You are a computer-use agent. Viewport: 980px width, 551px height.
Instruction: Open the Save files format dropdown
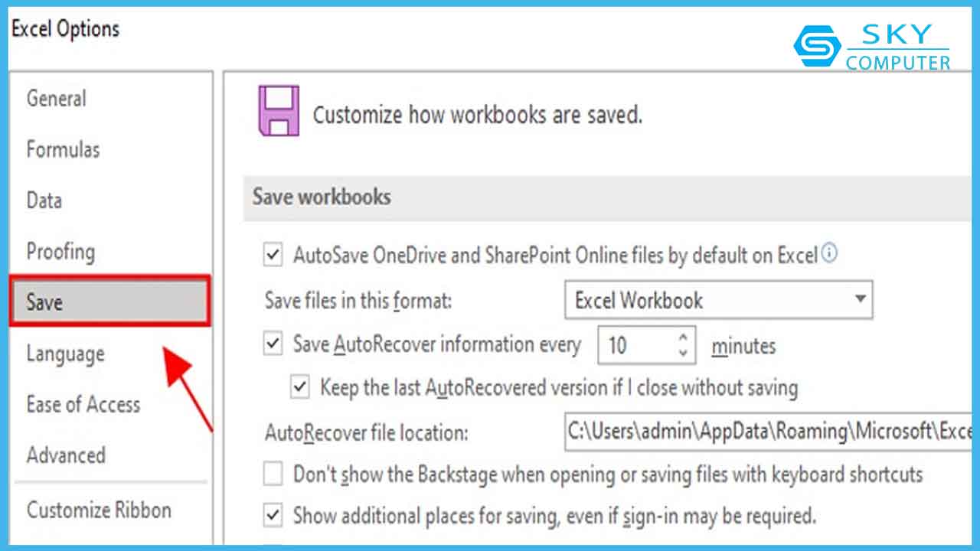[x=861, y=300]
